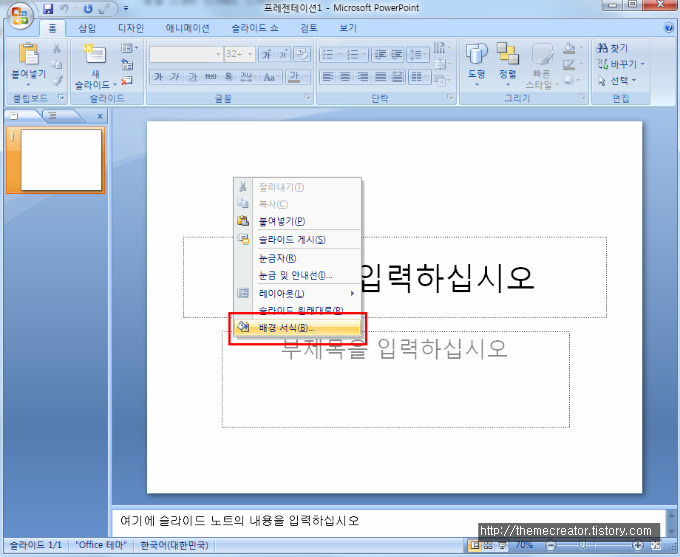Image resolution: width=680 pixels, height=557 pixels.
Task: Select 눈금 및 안내선 context menu item
Action: click(297, 275)
